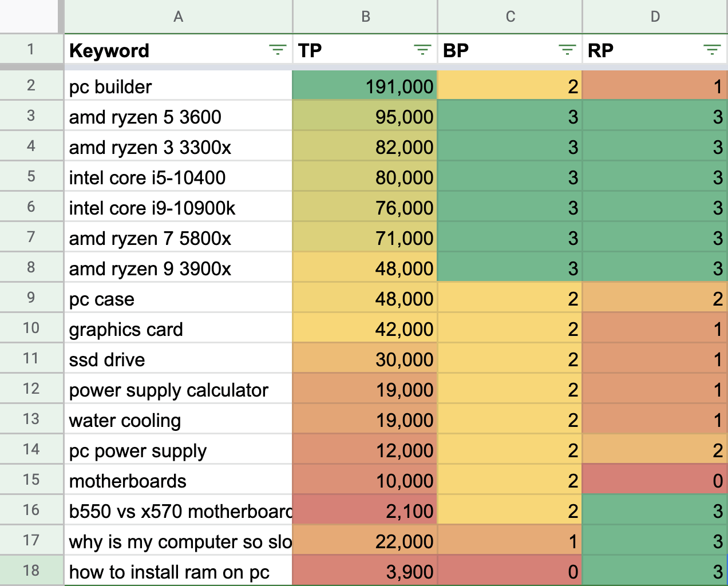Screen dimensions: 728x586
Task: Select the red 0 cell next to motherboards
Action: (x=654, y=480)
